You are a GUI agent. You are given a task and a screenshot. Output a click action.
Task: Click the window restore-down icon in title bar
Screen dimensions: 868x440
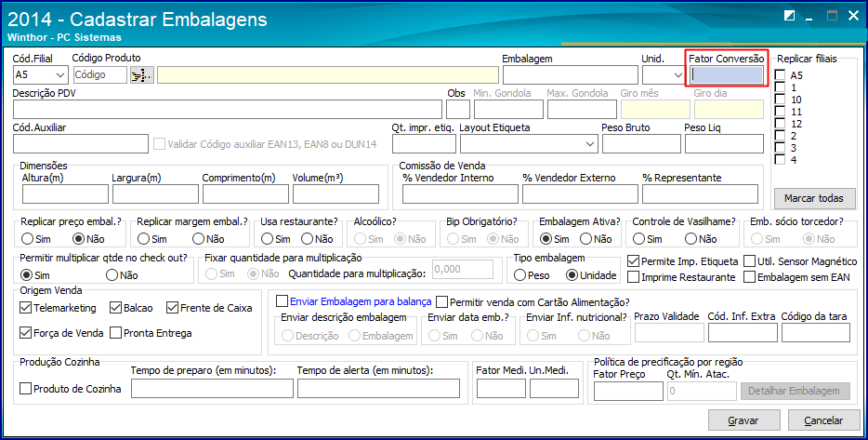coord(790,17)
